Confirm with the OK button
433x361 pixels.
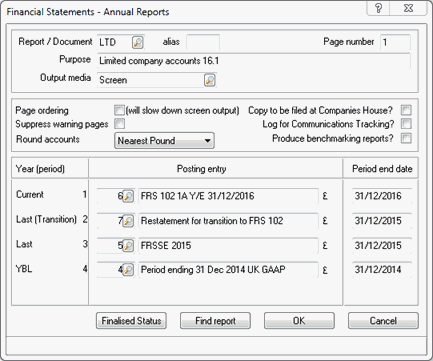pyautogui.click(x=299, y=321)
